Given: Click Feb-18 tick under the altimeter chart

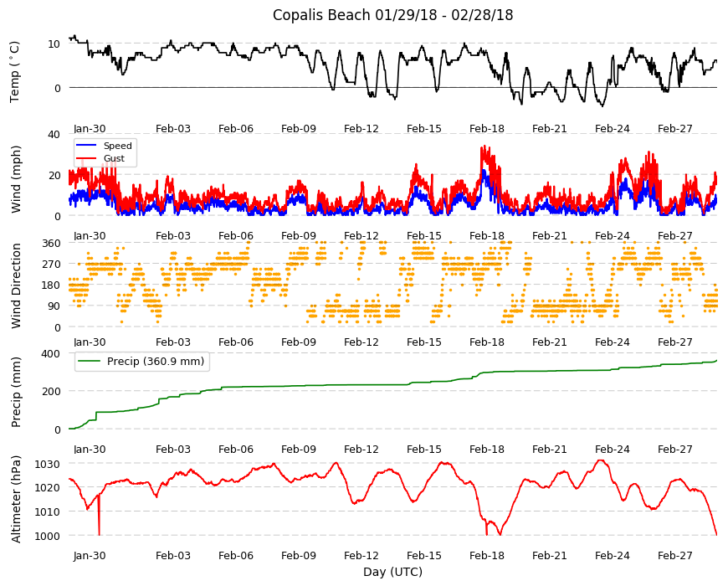Looking at the screenshot, I should 486,555.
